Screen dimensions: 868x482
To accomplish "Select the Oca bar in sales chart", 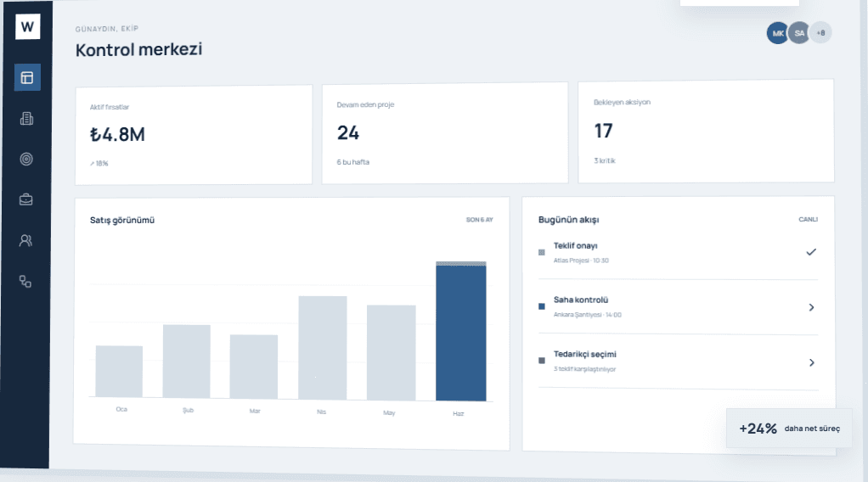I will click(119, 372).
